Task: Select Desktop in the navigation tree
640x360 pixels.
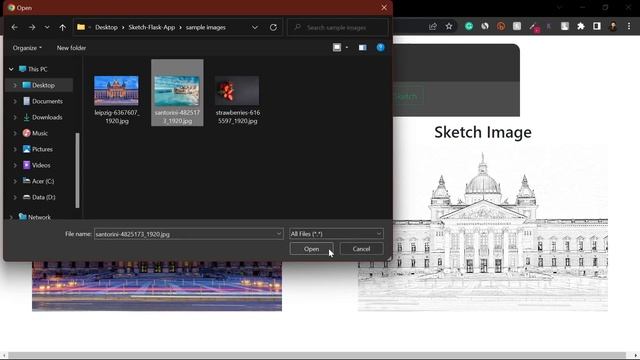Action: click(43, 85)
